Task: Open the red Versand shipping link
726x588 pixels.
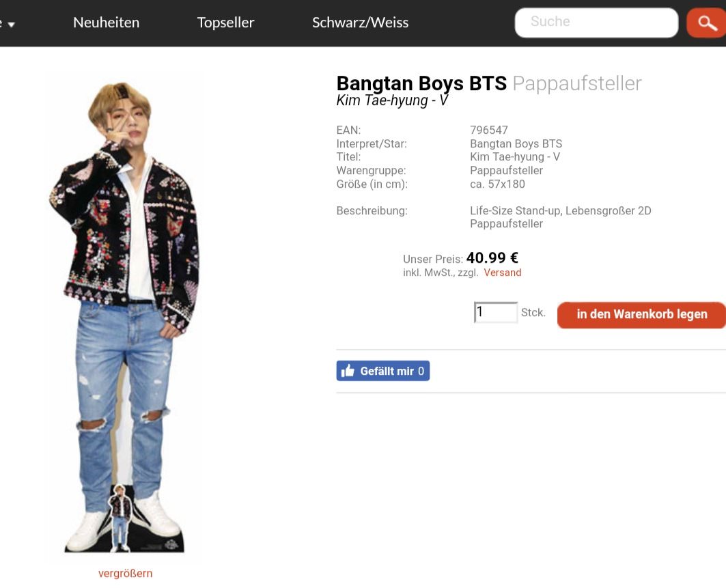Action: click(502, 272)
